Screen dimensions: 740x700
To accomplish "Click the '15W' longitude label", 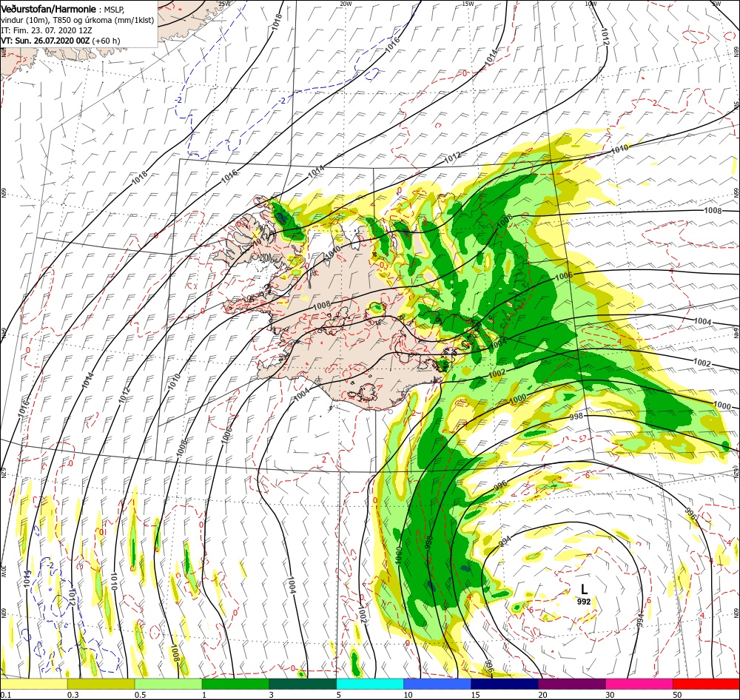I will point(468,4).
